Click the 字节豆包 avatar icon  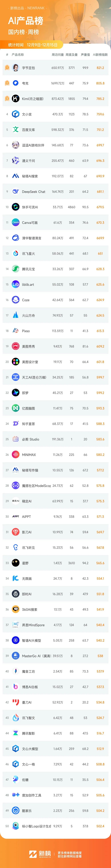pos(15,68)
